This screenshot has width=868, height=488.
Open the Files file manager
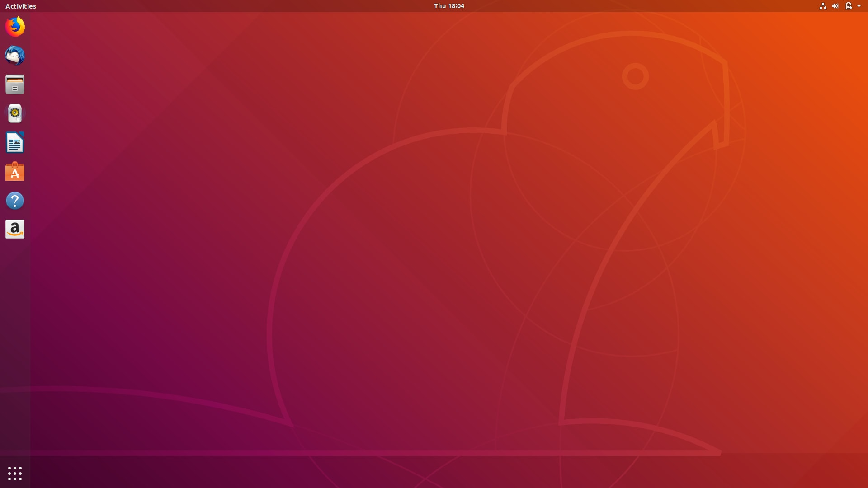tap(15, 84)
